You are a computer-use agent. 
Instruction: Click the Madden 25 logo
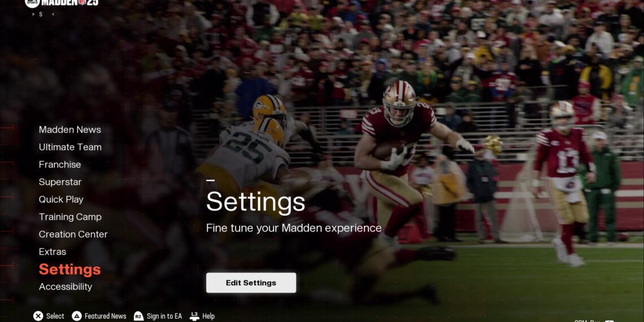pos(62,3)
